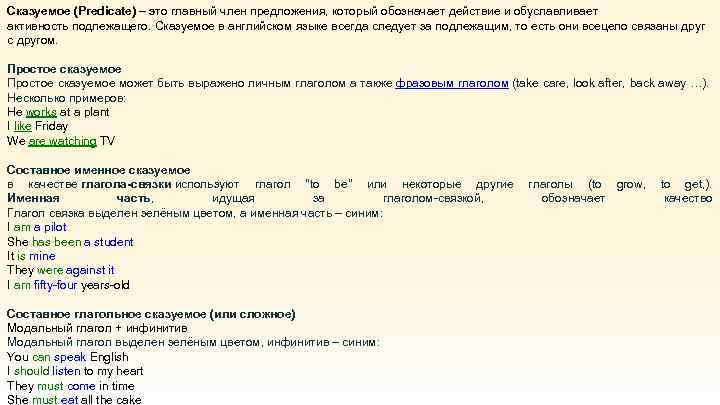Click the bold words 'Именная часть'
The height and width of the screenshot is (405, 720).
point(79,198)
